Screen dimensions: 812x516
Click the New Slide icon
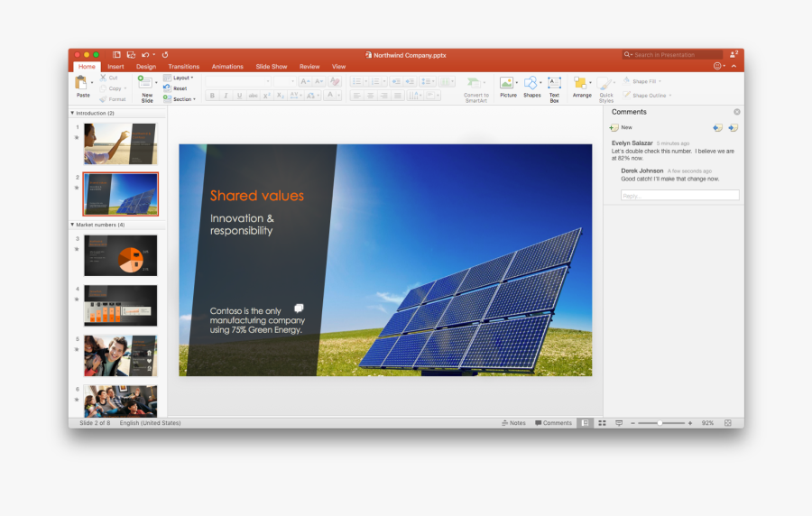pos(146,83)
